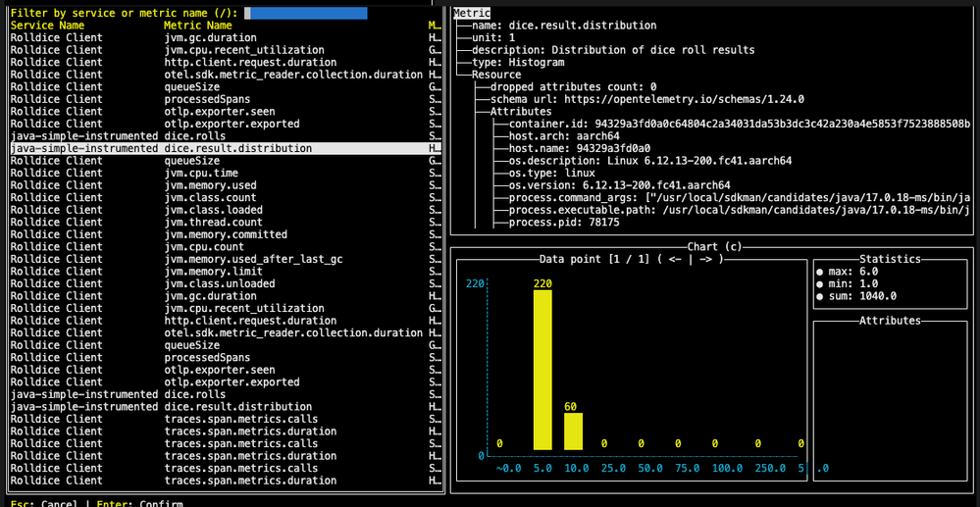
Task: Click the Attributes panel title beside chart
Action: click(x=890, y=321)
